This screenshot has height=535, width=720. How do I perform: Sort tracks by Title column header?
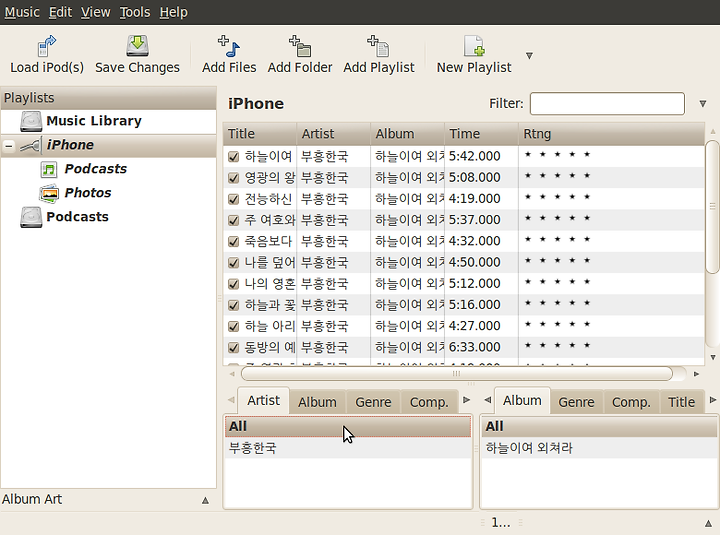pos(260,134)
